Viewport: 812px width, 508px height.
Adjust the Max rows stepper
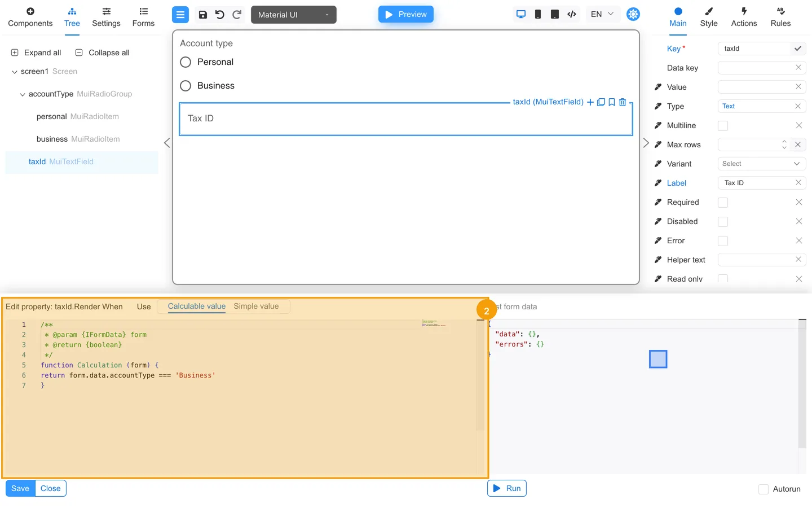pos(784,144)
